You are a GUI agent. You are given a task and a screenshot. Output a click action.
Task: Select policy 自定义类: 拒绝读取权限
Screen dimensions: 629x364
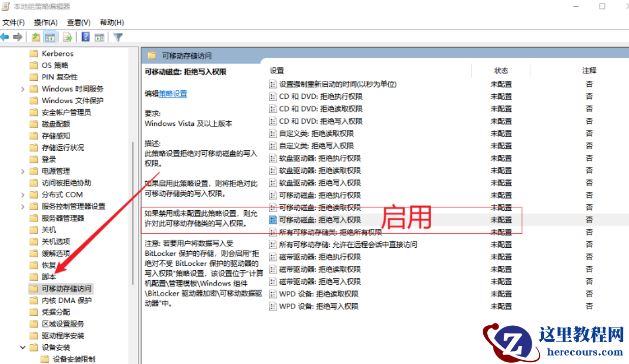tap(317, 134)
